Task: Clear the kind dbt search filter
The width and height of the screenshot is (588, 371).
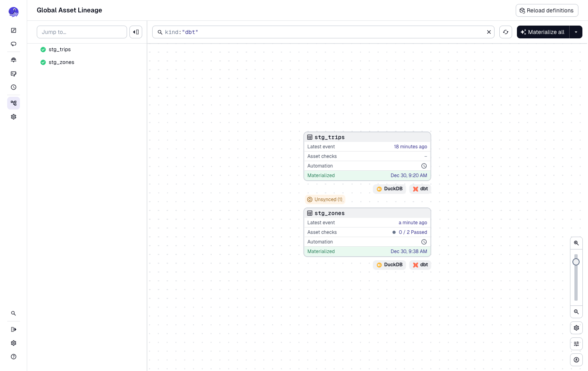Action: pos(489,32)
